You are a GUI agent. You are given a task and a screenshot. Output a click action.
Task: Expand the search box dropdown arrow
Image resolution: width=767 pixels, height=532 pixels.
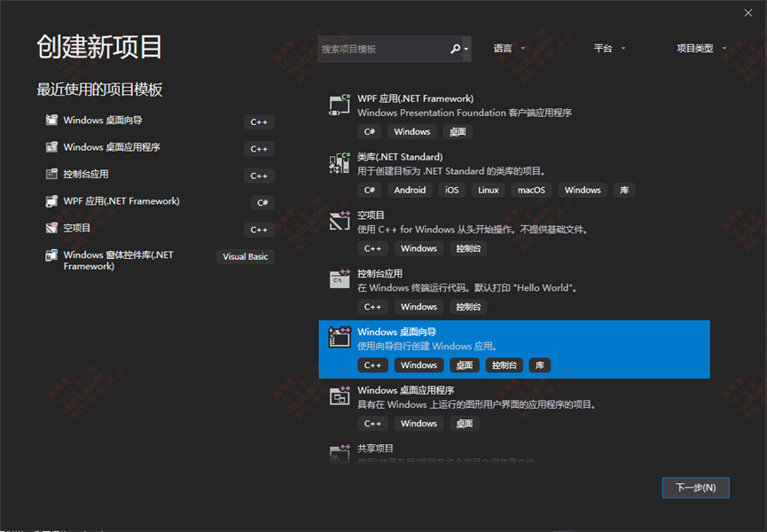tap(466, 49)
